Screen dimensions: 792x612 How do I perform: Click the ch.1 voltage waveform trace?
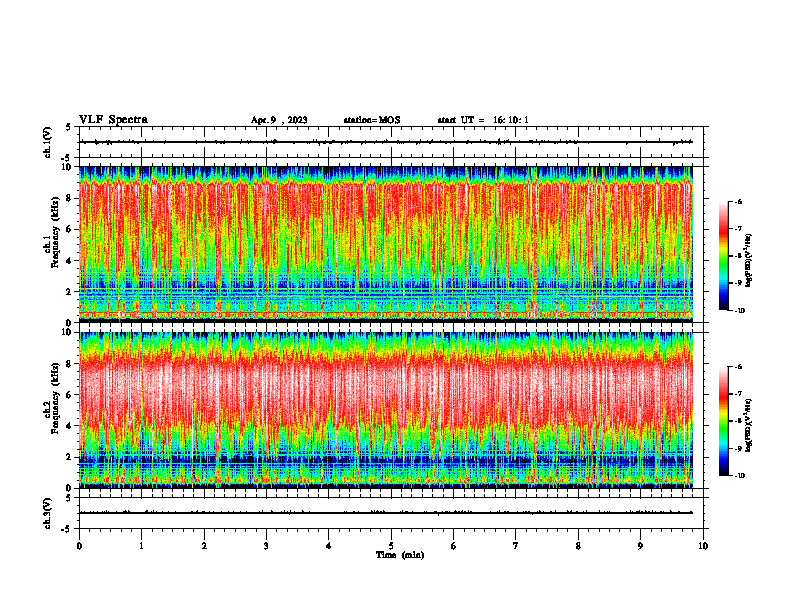tap(386, 142)
